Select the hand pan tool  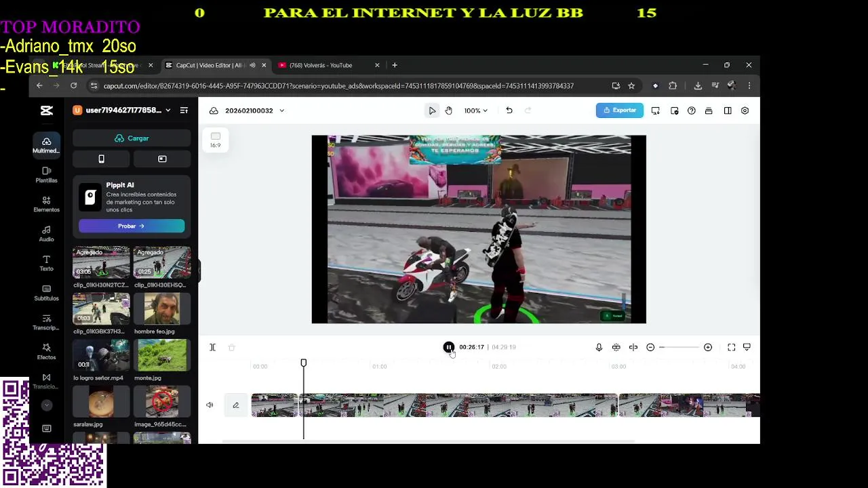(449, 110)
